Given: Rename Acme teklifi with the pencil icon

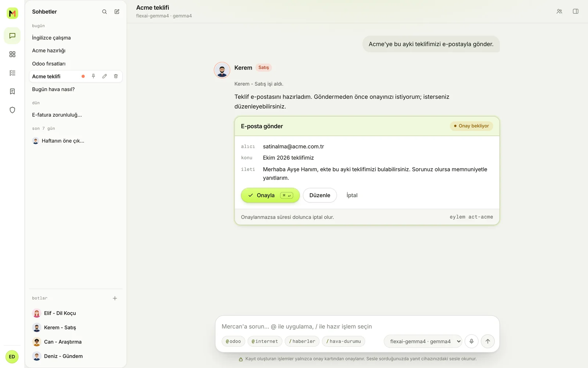Looking at the screenshot, I should (x=105, y=76).
